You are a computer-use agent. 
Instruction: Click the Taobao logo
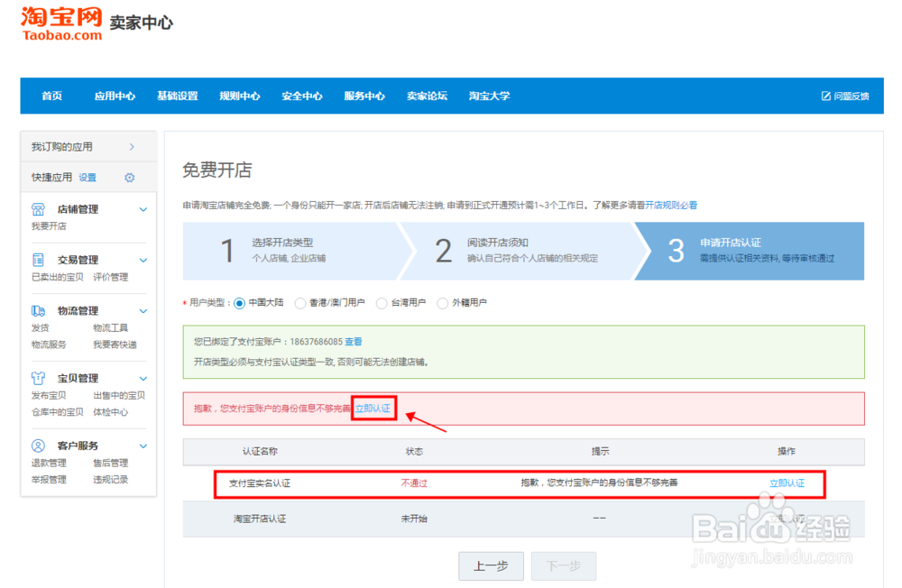[x=61, y=23]
